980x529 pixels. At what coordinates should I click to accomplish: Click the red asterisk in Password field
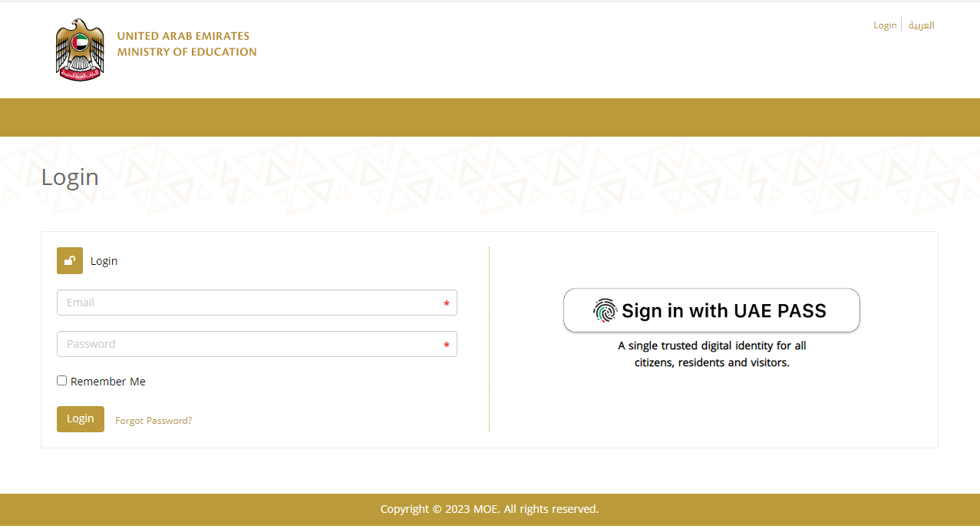coord(447,346)
